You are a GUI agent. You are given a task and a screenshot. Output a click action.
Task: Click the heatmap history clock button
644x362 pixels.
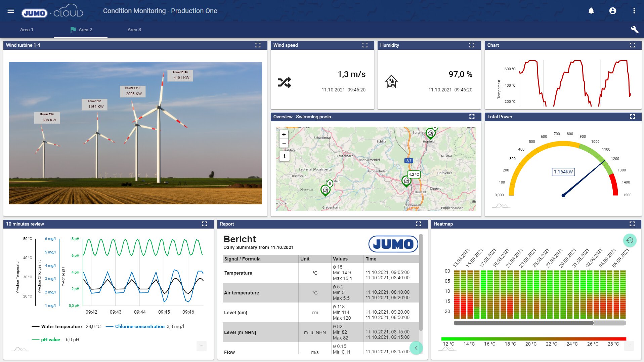click(630, 240)
